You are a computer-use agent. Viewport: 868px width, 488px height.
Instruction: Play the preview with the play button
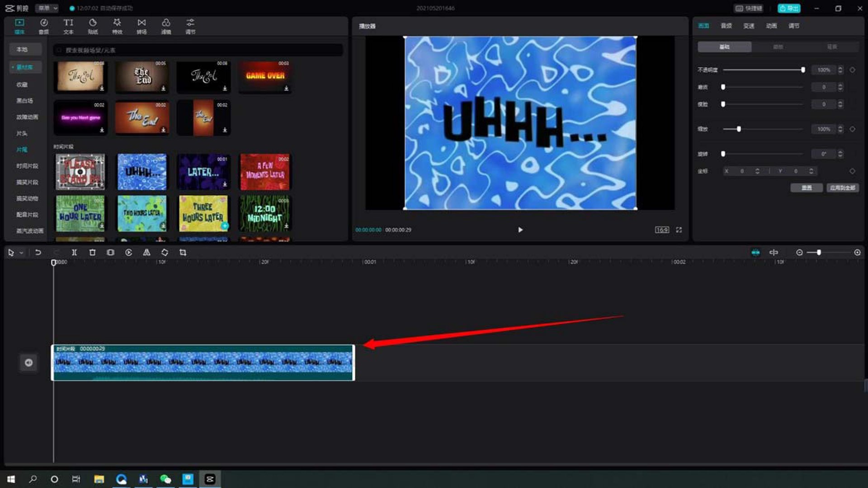pyautogui.click(x=520, y=230)
